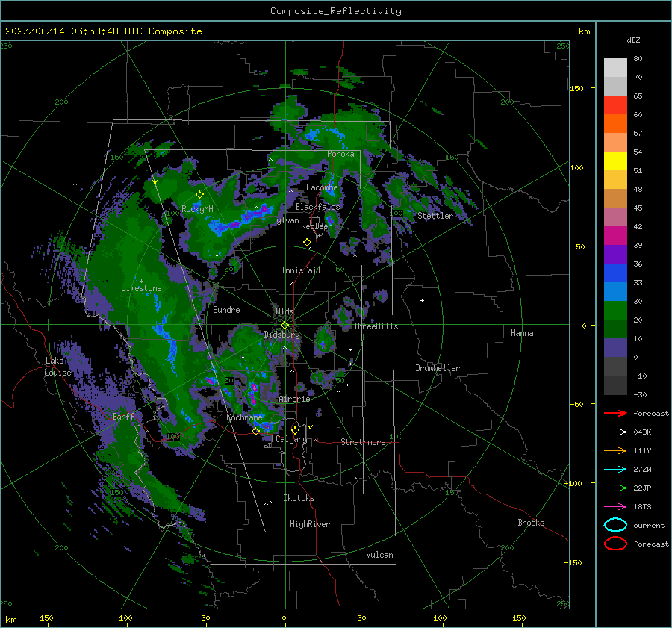Click the Stettler town label

(435, 216)
